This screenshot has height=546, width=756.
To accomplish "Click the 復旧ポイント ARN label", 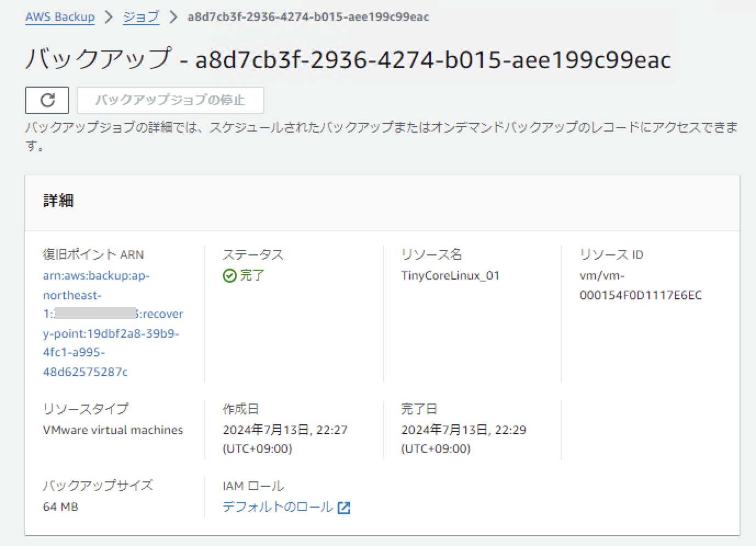I will click(93, 254).
